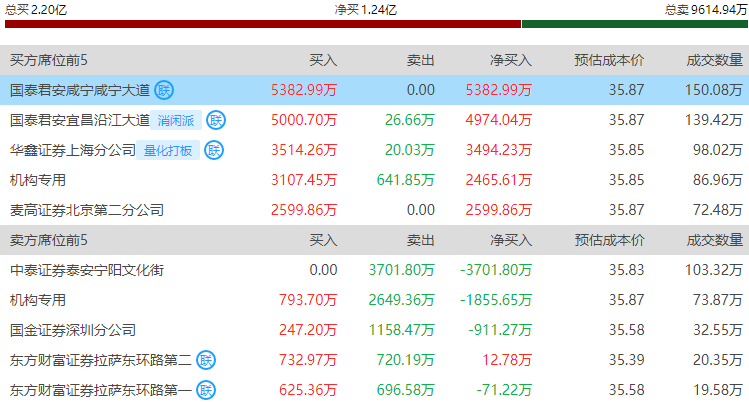749x403 pixels.
Task: Click 净买入 column header in buyer table
Action: [x=511, y=60]
